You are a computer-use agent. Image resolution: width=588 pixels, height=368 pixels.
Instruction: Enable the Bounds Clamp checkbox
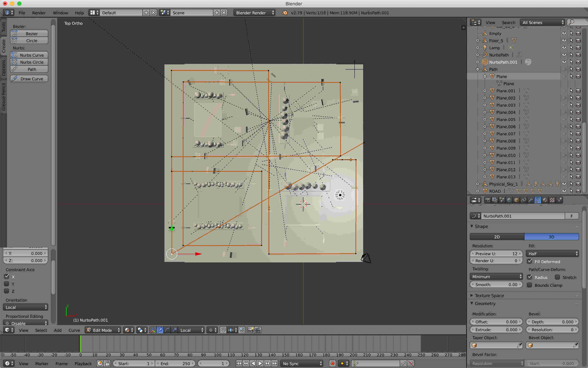530,285
